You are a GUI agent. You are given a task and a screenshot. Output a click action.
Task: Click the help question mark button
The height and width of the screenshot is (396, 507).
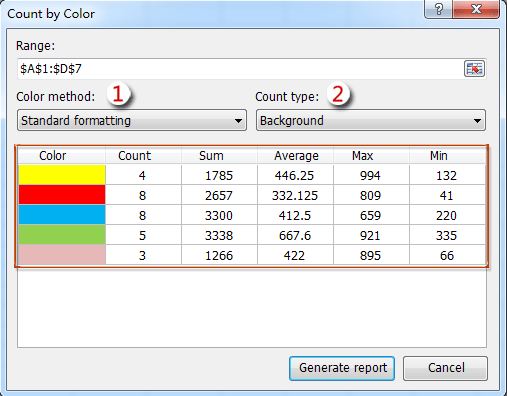[x=438, y=9]
